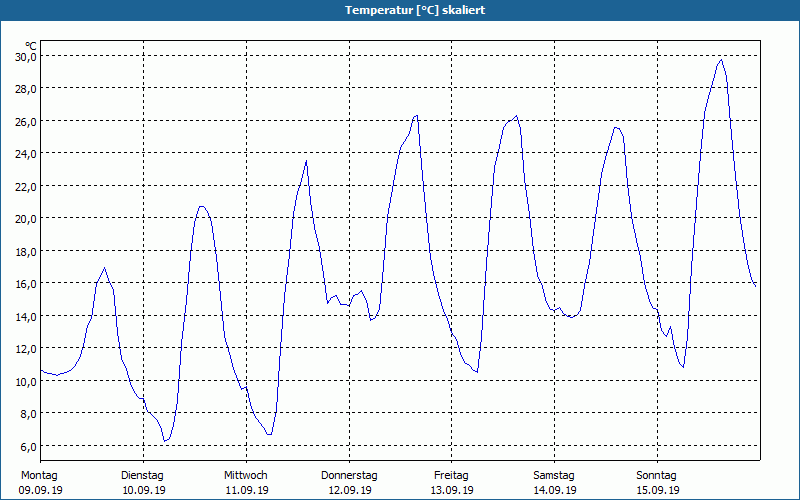800x500 pixels.
Task: Select the 10,0 axis value
Action: click(26, 381)
